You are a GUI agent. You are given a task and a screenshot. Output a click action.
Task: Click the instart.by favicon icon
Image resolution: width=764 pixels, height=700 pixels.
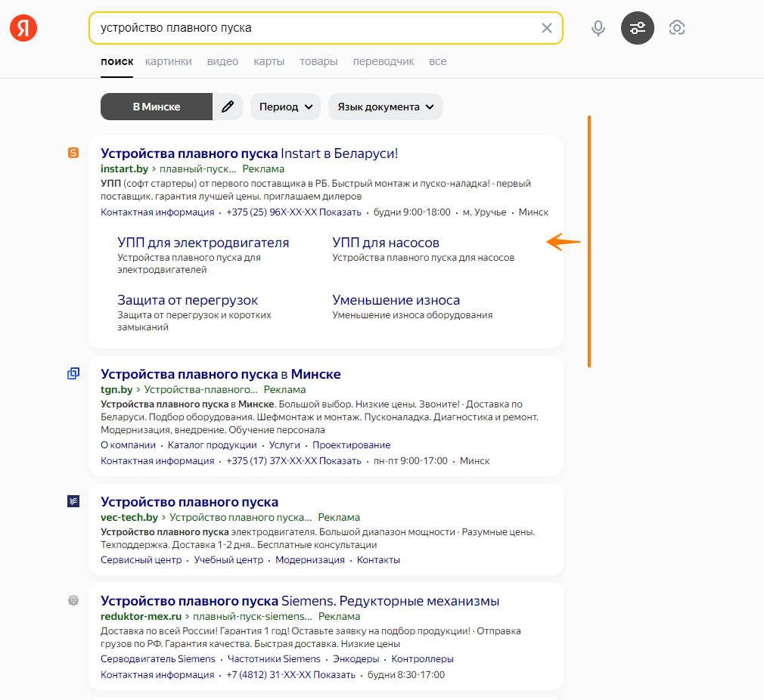coord(73,153)
